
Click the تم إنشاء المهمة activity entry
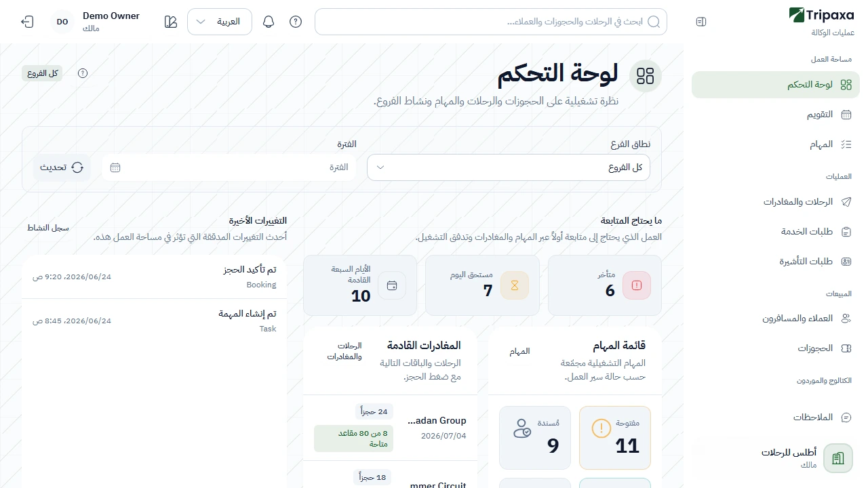tap(154, 321)
